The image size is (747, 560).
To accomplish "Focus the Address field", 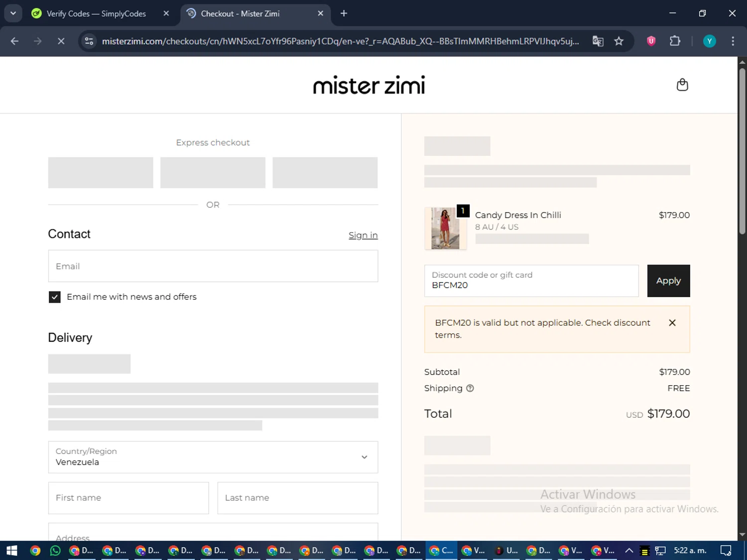I will click(213, 532).
